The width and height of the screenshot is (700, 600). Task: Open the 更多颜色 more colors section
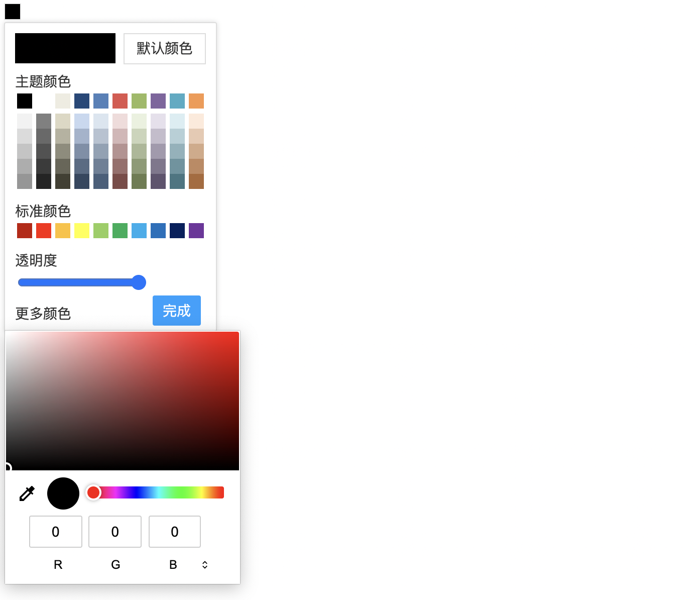[x=43, y=314]
